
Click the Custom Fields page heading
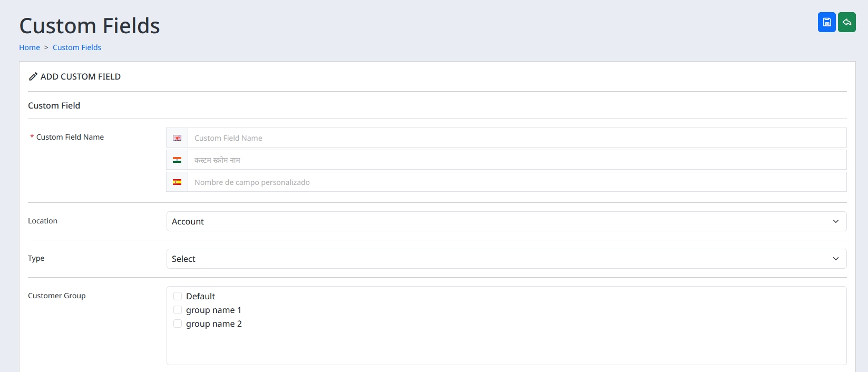90,26
